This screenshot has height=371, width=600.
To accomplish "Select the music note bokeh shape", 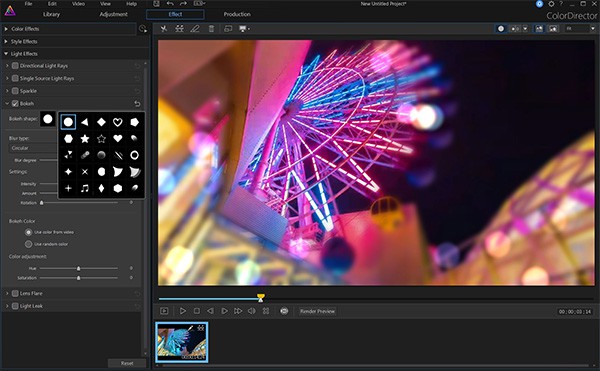I will tap(85, 188).
